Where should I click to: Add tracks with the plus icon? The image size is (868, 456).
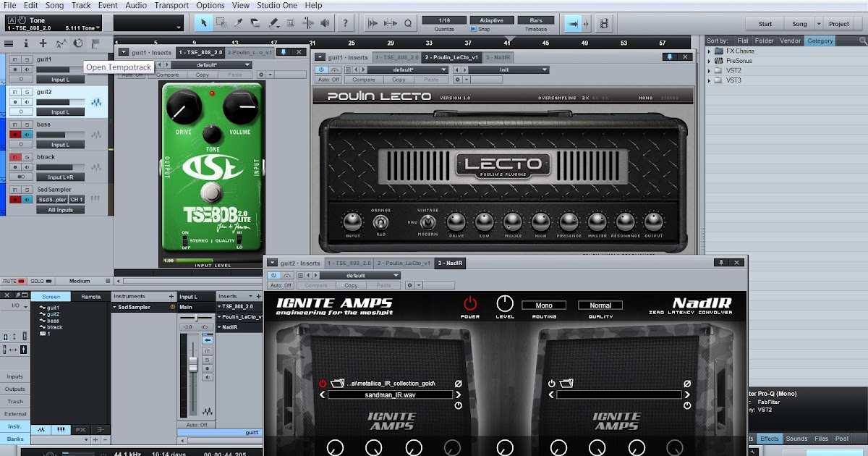43,43
